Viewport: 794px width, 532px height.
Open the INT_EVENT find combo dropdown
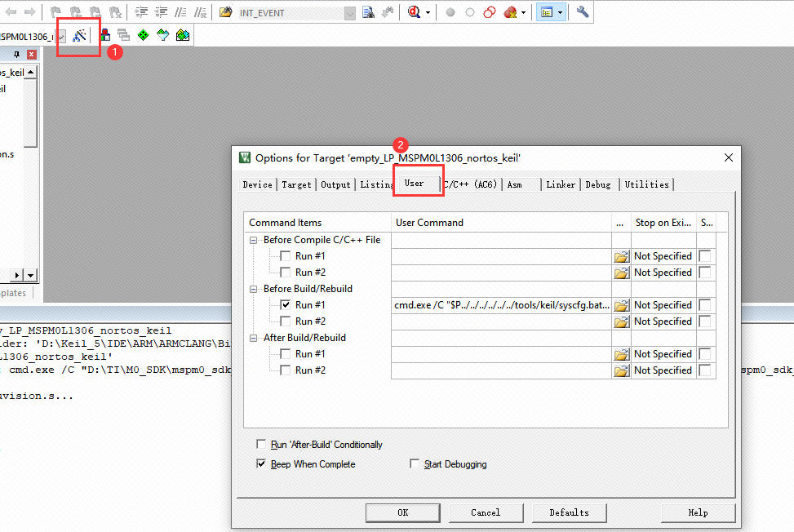tap(350, 13)
